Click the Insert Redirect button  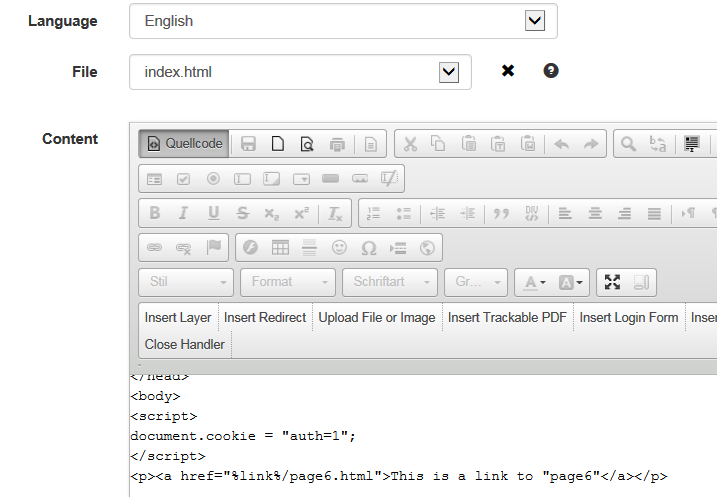(x=265, y=317)
